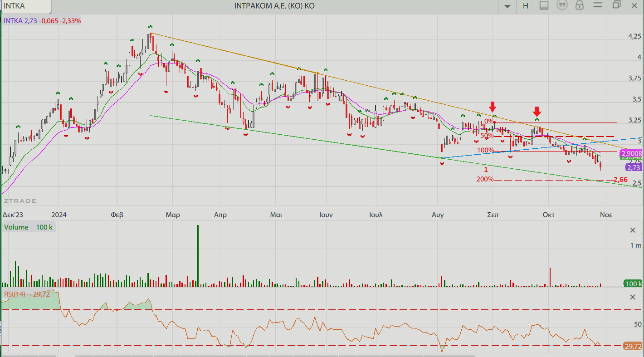
Task: Click the purple 2,73 last price tag
Action: (x=634, y=167)
